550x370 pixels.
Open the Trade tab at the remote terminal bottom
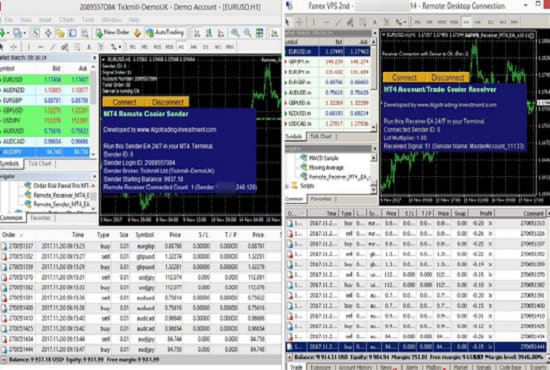(296, 366)
